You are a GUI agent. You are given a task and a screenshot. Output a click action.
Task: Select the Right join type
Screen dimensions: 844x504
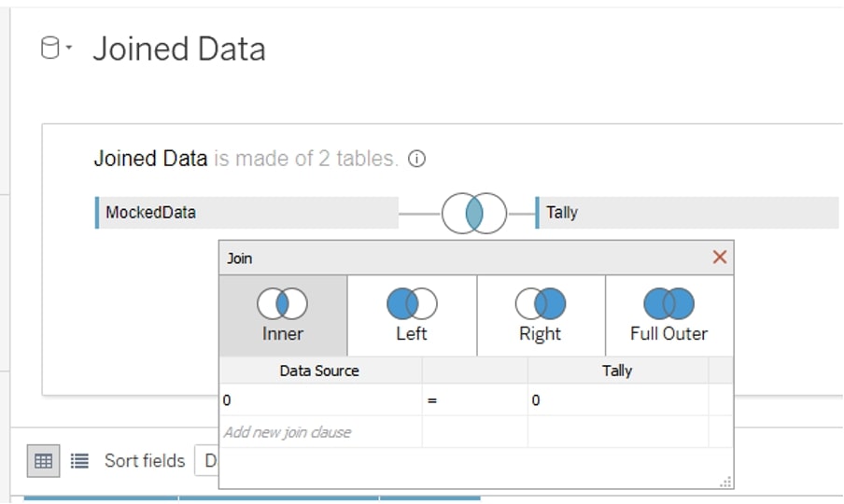click(x=541, y=315)
